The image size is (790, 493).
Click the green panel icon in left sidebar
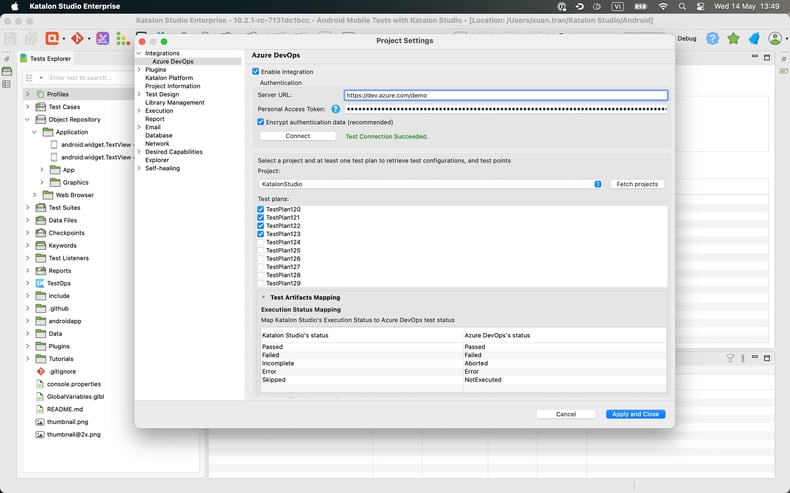(7, 72)
